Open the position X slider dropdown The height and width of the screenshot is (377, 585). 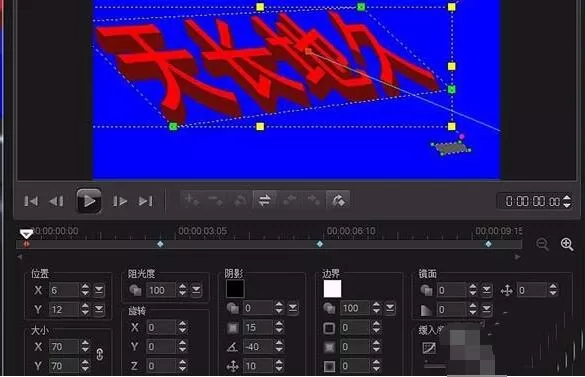click(x=99, y=290)
